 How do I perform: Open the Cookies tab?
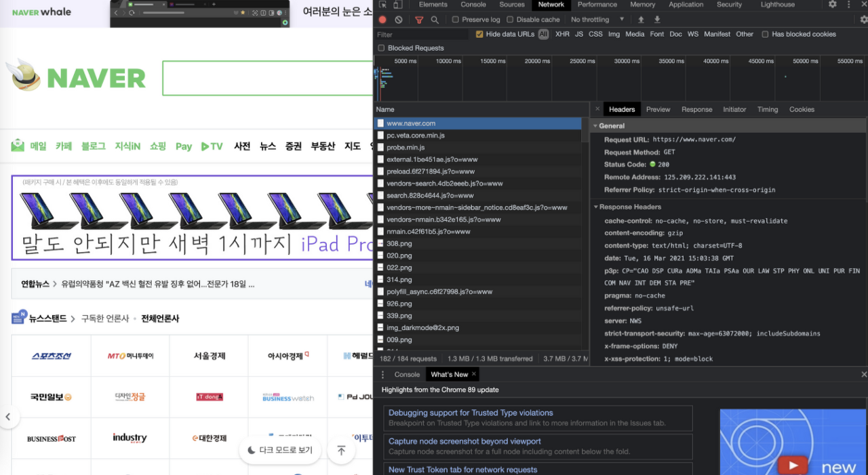coord(802,109)
